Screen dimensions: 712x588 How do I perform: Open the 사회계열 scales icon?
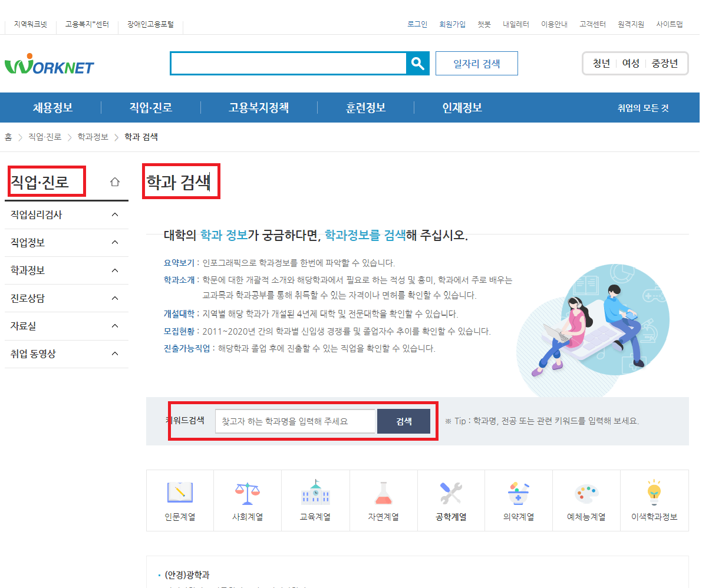pyautogui.click(x=248, y=500)
